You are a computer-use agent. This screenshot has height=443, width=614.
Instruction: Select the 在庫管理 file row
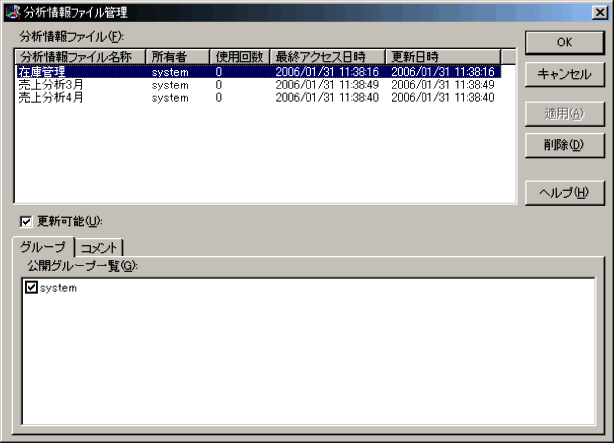(x=258, y=72)
